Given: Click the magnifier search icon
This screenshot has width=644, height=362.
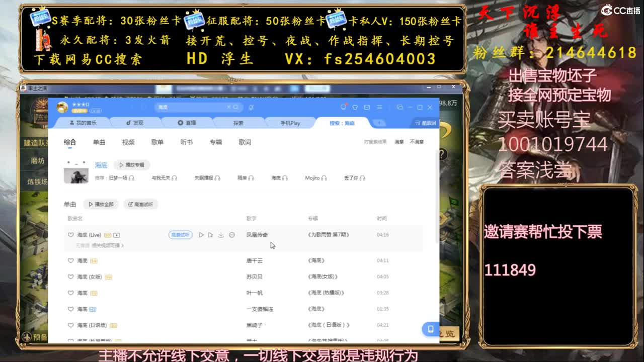Looking at the screenshot, I should (235, 107).
